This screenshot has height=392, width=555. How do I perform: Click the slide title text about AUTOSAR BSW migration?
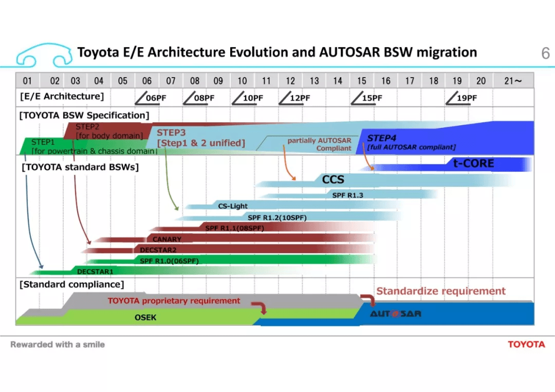click(x=277, y=52)
